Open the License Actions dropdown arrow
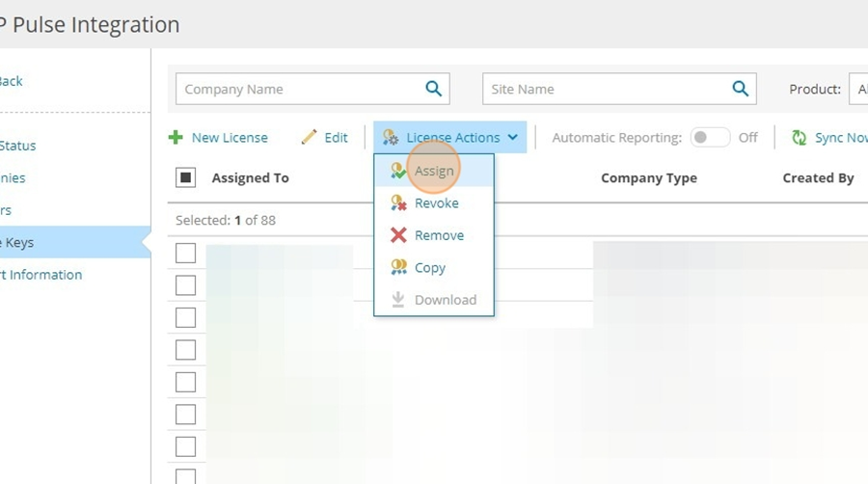The height and width of the screenshot is (484, 868). [513, 137]
